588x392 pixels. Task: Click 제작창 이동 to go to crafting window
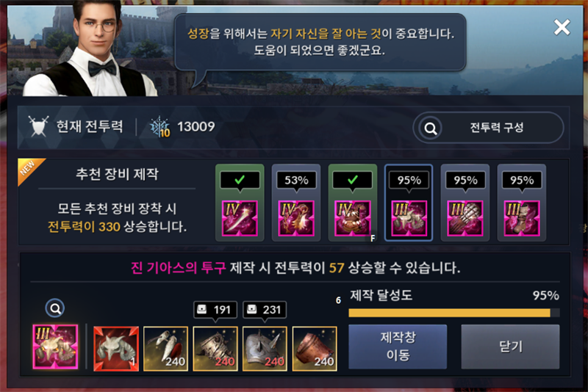[x=398, y=346]
